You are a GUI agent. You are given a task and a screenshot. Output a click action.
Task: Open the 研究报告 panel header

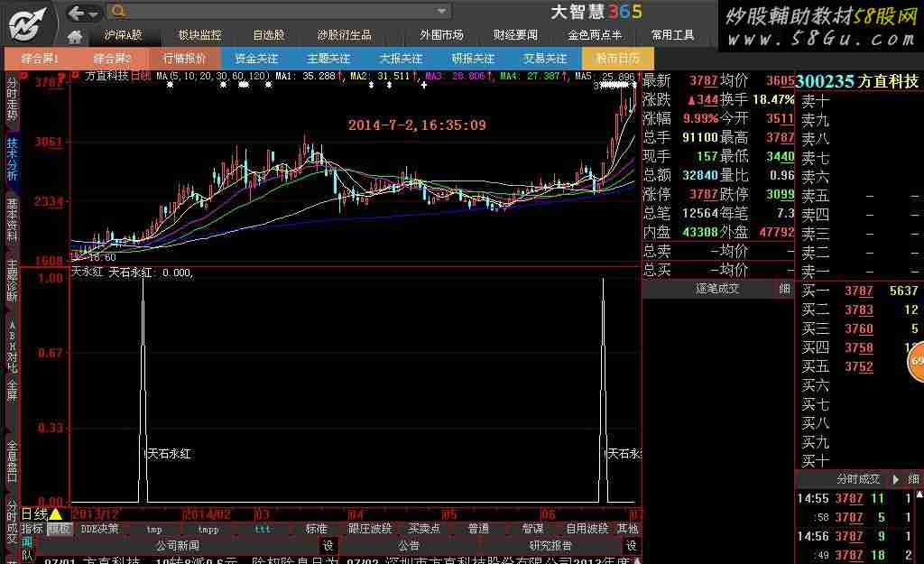[x=550, y=546]
